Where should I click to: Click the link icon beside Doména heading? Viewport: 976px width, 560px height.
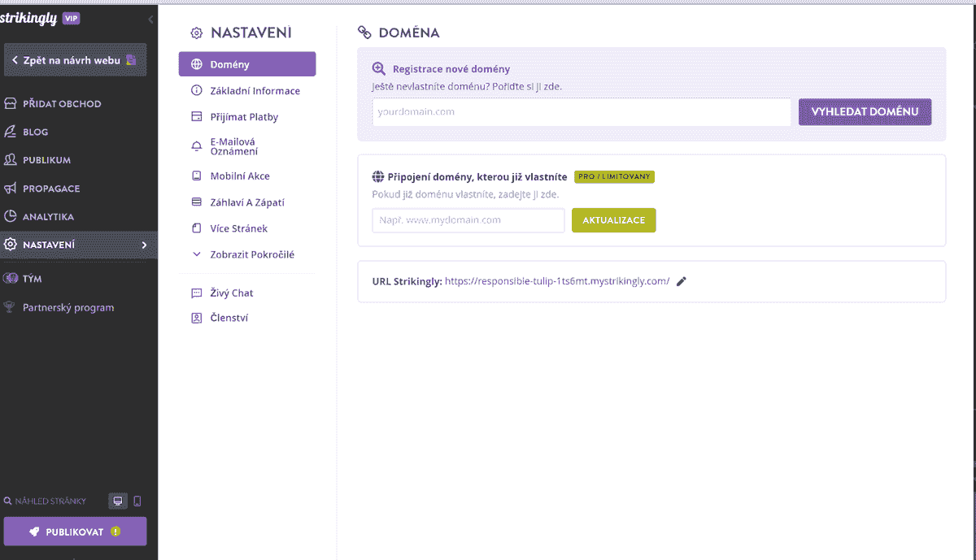(365, 33)
